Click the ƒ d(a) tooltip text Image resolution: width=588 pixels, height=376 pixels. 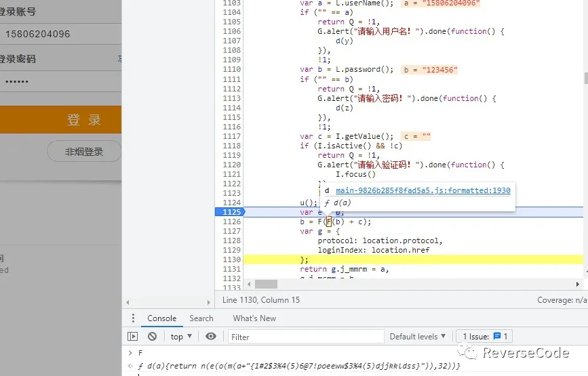tap(338, 203)
